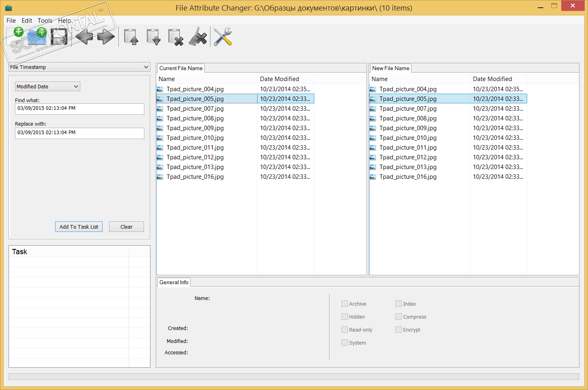Click the clipboard with X icon

pos(176,37)
